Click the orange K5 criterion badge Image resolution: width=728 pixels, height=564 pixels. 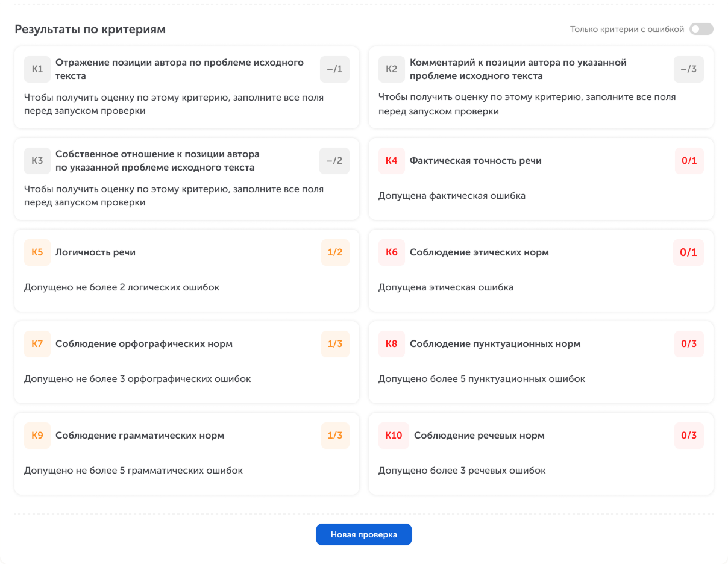(37, 252)
